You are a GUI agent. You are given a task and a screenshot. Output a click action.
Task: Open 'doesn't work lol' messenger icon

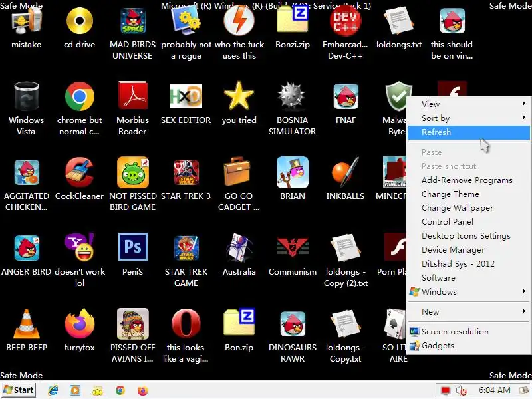point(79,247)
